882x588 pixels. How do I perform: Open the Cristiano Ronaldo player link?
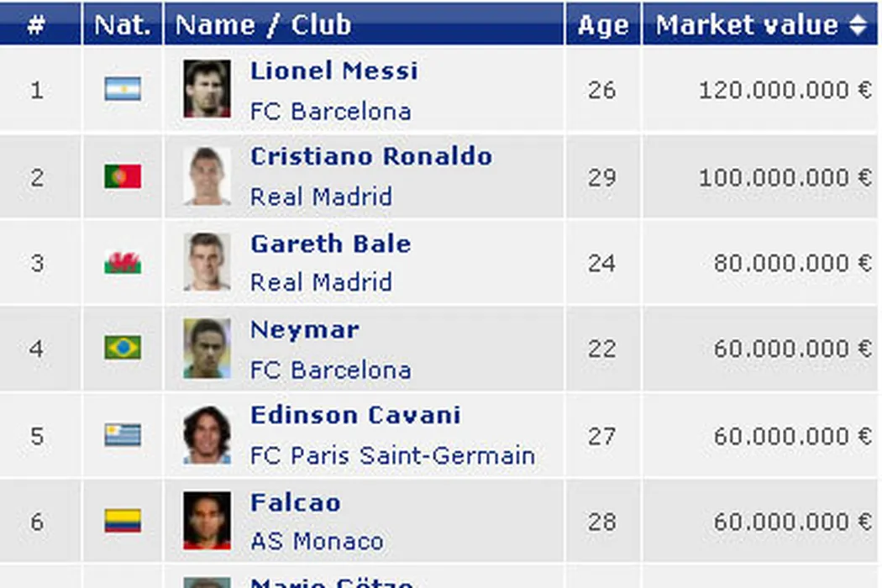click(x=371, y=156)
